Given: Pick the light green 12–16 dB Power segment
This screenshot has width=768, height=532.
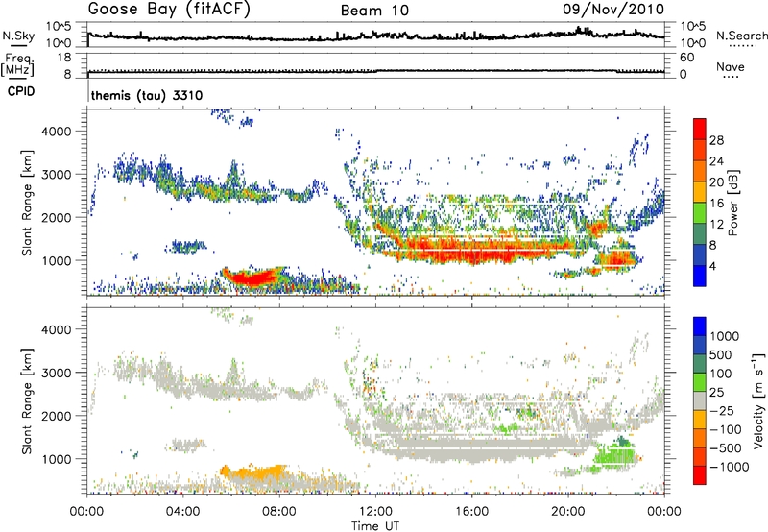Looking at the screenshot, I should (x=700, y=213).
